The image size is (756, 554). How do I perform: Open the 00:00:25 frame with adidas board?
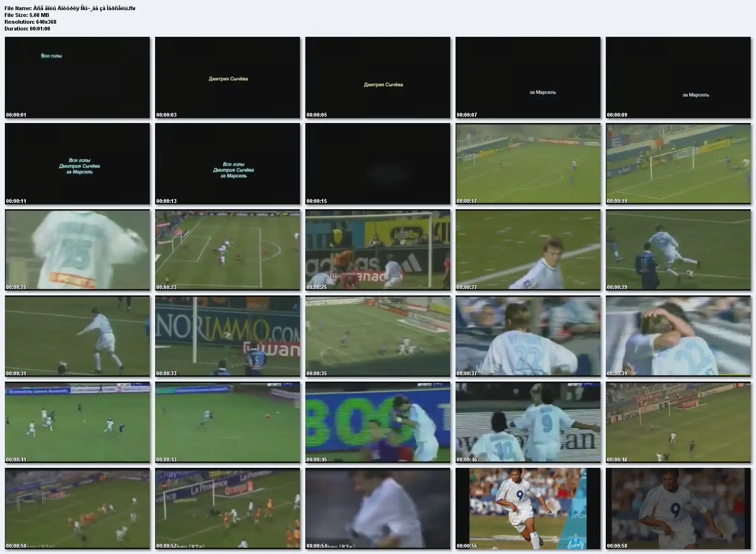(x=378, y=250)
